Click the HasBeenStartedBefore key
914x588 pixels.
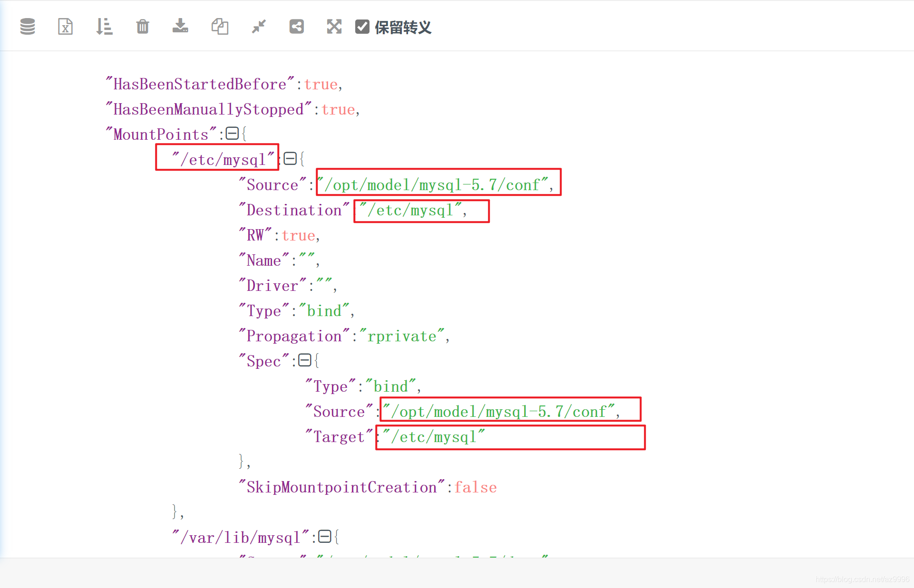coord(200,84)
